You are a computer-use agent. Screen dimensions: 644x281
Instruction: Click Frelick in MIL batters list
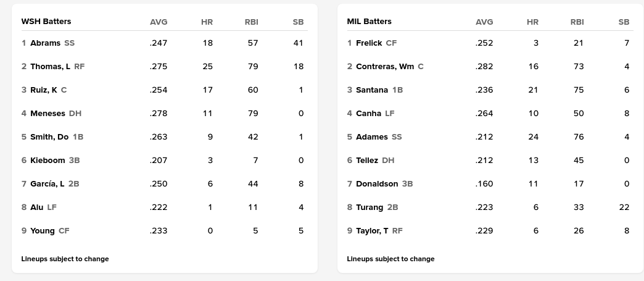[369, 43]
